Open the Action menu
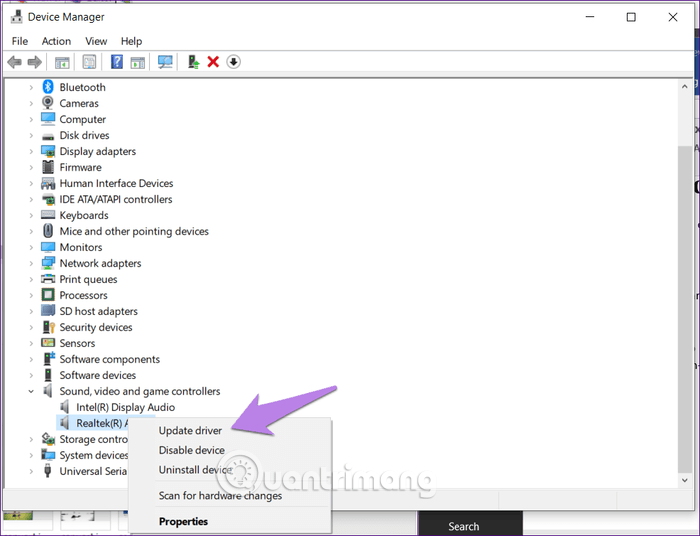 coord(56,41)
